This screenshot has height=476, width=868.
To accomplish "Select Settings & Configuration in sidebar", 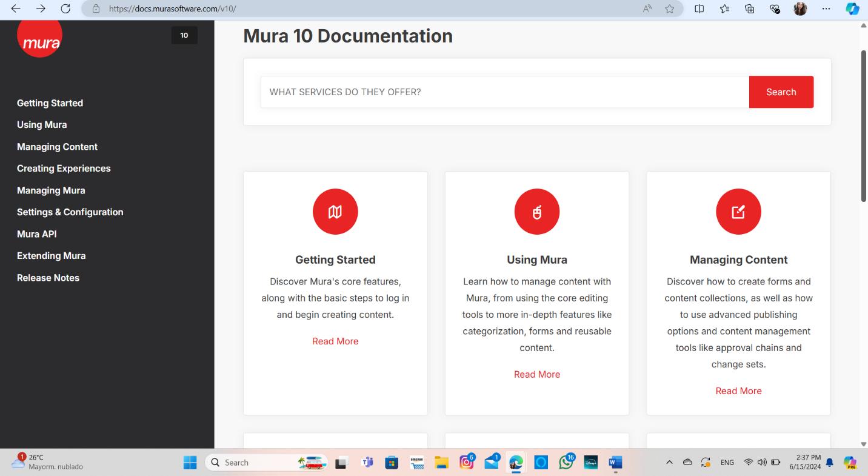I will click(70, 212).
